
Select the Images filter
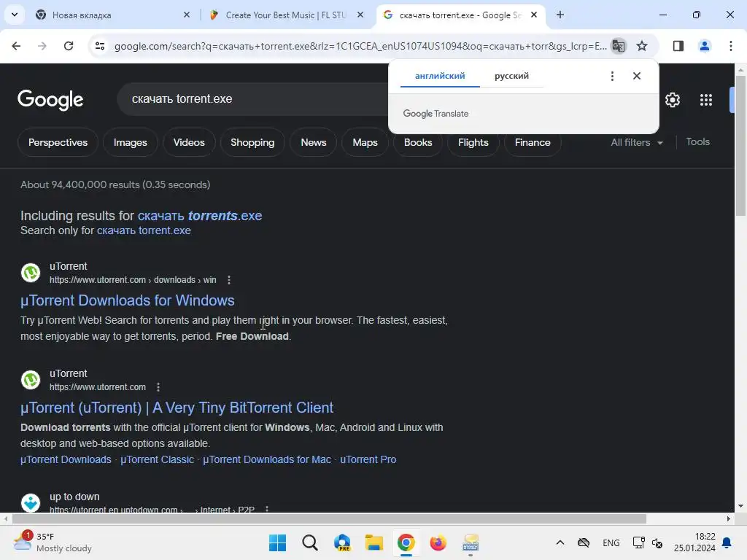tap(130, 142)
